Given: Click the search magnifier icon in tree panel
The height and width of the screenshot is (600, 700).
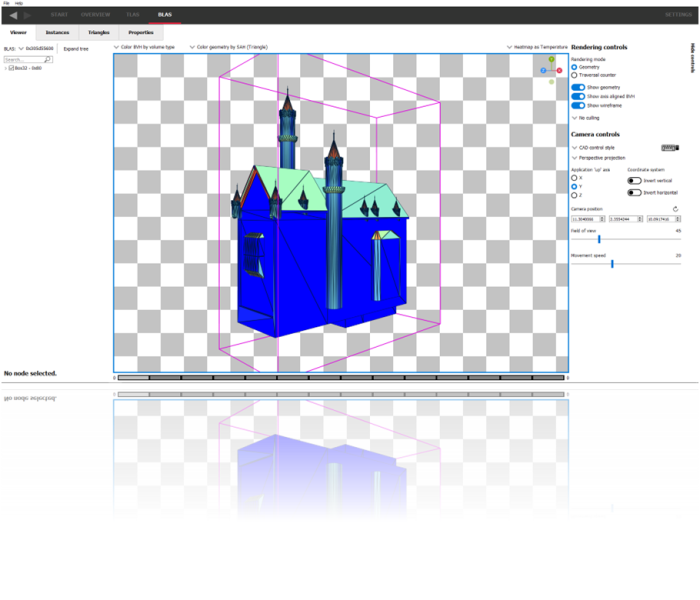Looking at the screenshot, I should coord(47,59).
